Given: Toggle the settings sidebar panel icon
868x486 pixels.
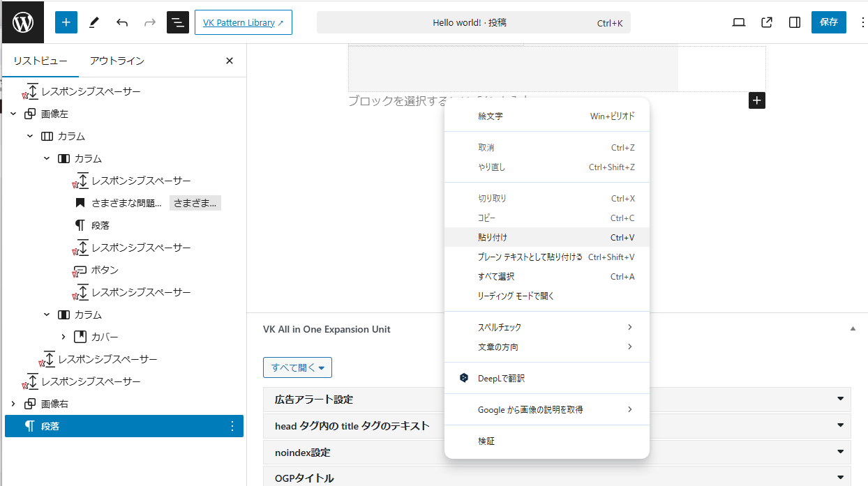Looking at the screenshot, I should pyautogui.click(x=795, y=22).
